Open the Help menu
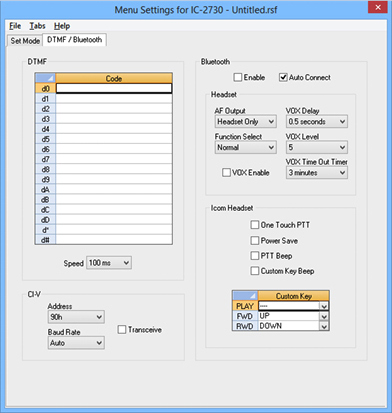392x413 pixels. pos(62,26)
